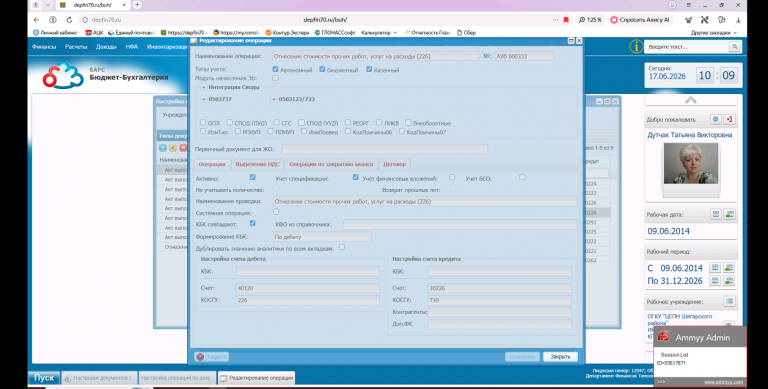Click the debit Счет field containing 40120

click(x=308, y=288)
